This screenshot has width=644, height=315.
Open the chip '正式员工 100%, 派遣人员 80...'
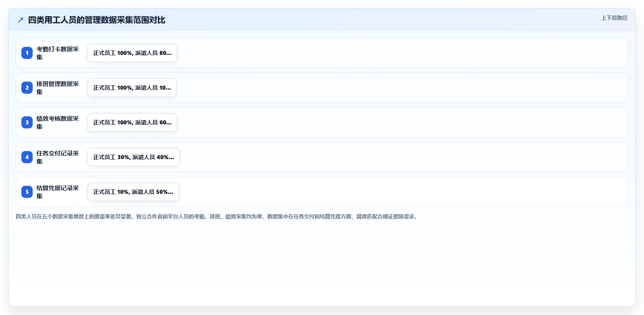click(x=132, y=53)
